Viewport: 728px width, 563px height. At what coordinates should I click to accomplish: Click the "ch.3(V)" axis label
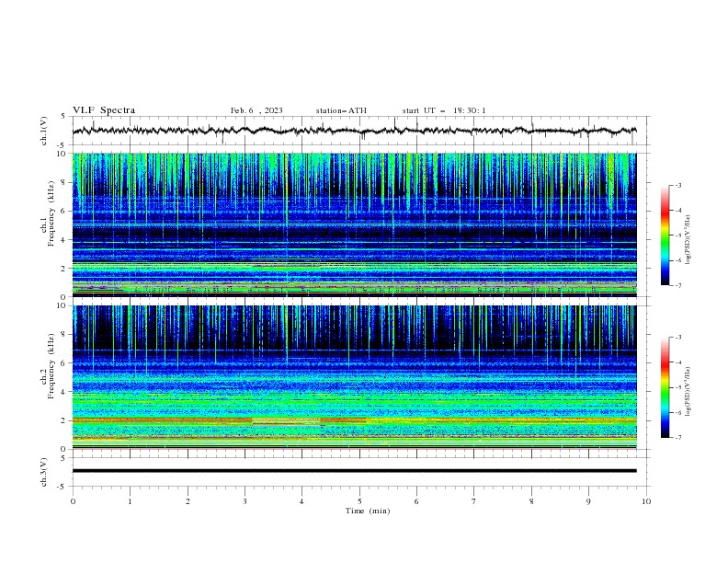[x=44, y=472]
